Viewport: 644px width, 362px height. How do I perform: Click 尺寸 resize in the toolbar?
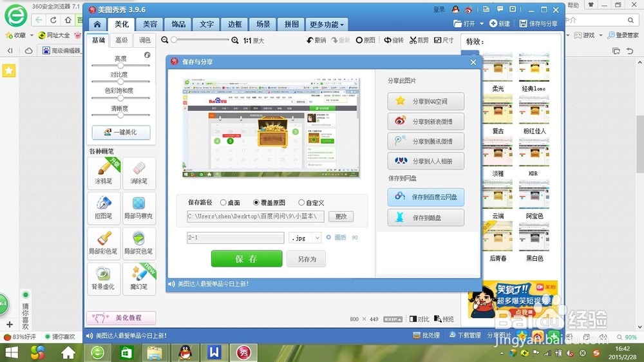tap(444, 41)
